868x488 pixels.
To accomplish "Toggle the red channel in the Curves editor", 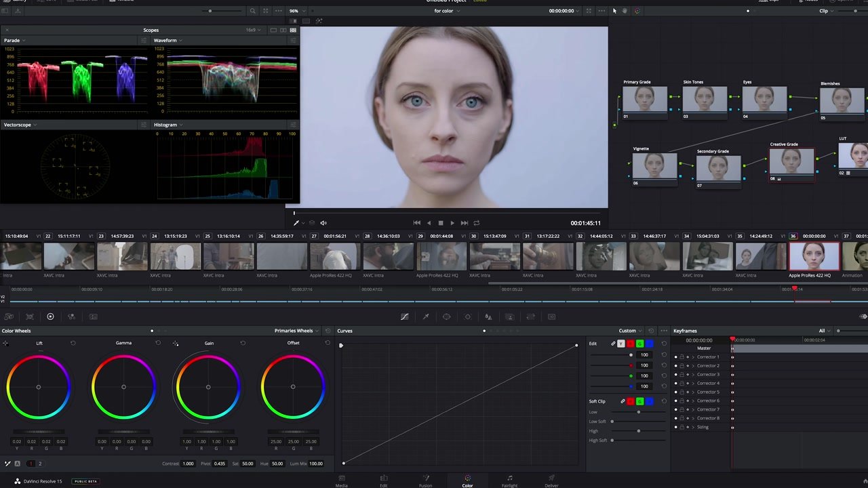I will click(x=630, y=344).
